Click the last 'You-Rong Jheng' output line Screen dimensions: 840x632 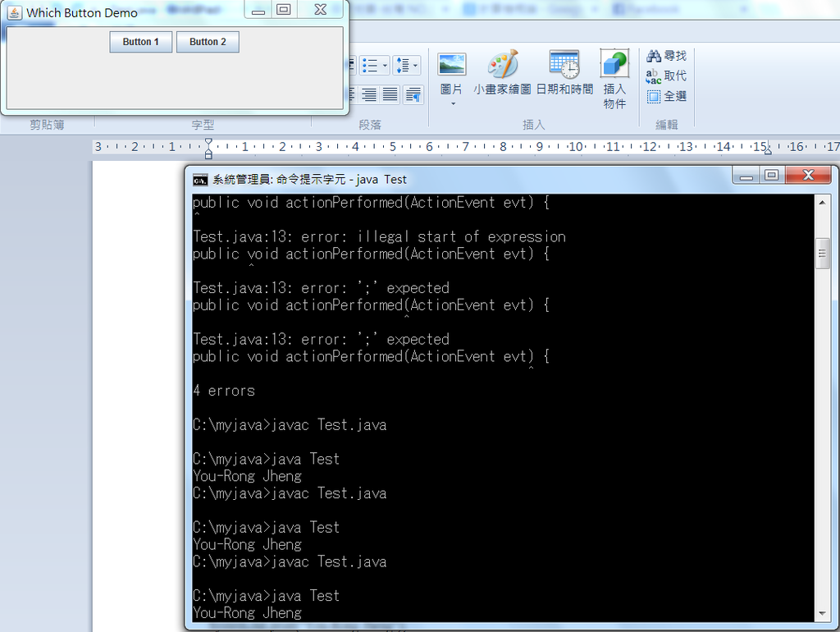point(247,612)
